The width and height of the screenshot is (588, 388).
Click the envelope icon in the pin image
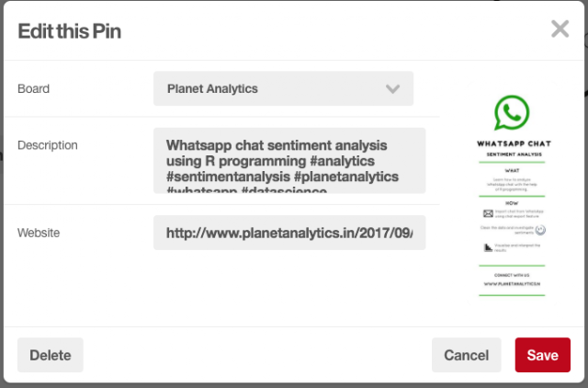point(488,212)
